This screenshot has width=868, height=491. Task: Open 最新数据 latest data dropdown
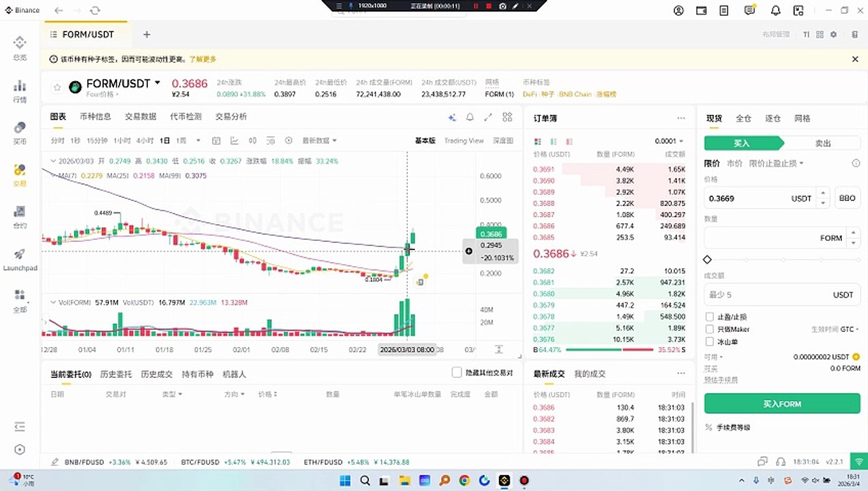click(x=319, y=140)
